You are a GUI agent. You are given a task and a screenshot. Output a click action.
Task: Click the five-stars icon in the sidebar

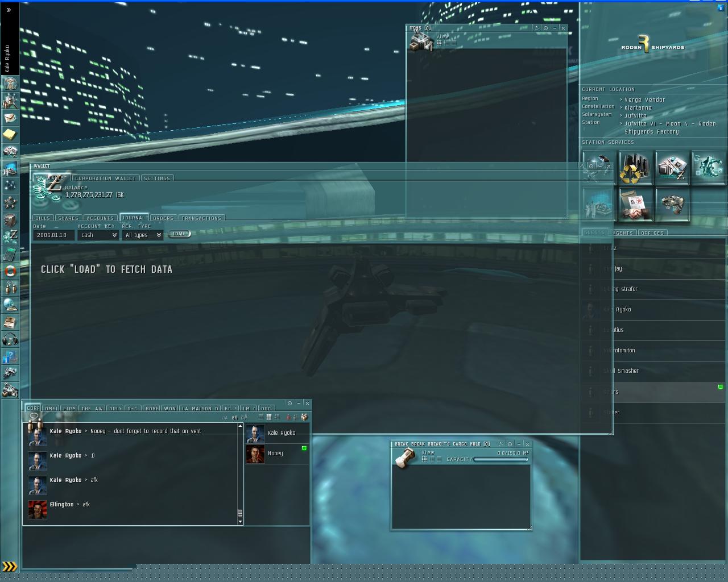pyautogui.click(x=10, y=203)
